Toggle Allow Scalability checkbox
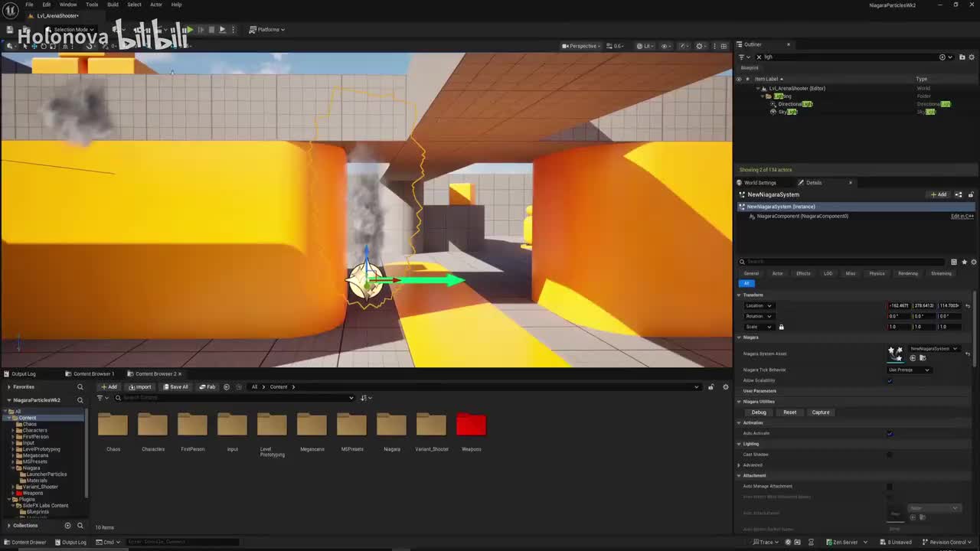This screenshot has width=980, height=551. click(890, 380)
